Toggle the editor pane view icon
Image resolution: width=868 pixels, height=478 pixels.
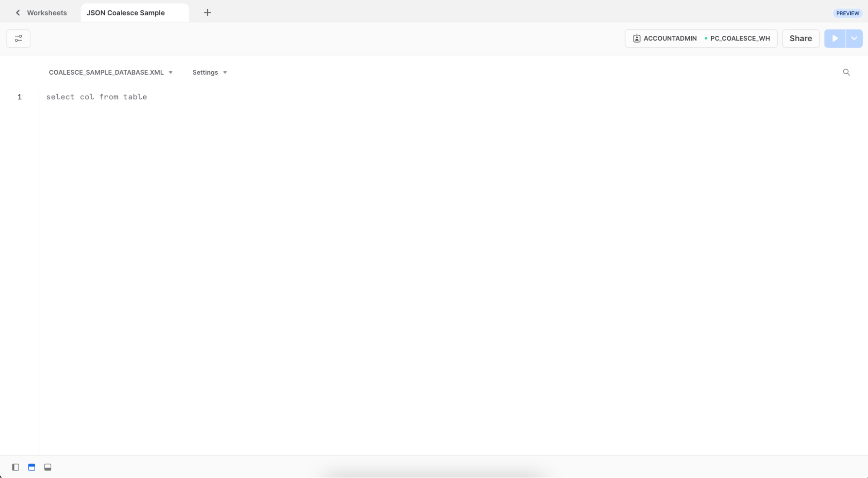[32, 467]
